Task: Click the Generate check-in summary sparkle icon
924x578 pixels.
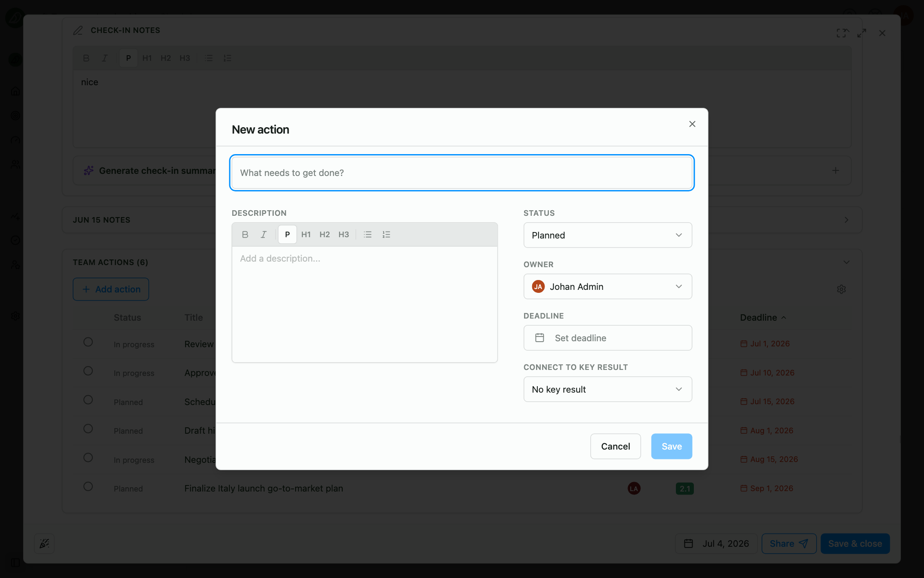Action: click(89, 170)
